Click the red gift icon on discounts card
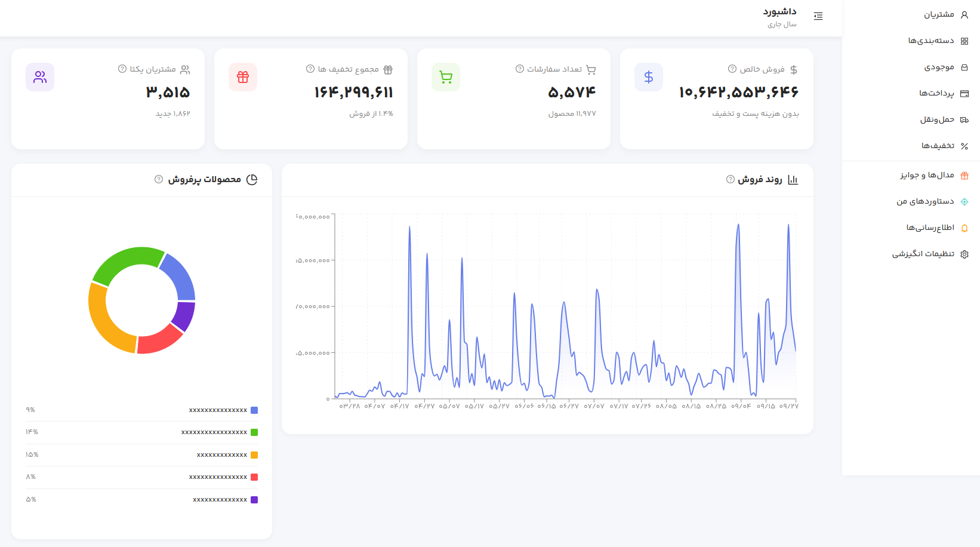980x547 pixels. [243, 77]
